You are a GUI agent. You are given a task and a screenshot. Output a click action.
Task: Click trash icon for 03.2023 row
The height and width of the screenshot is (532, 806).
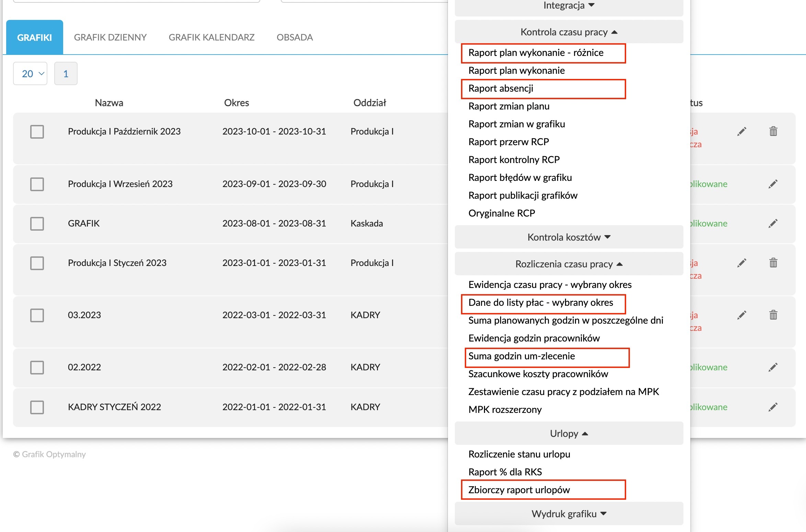pyautogui.click(x=773, y=315)
